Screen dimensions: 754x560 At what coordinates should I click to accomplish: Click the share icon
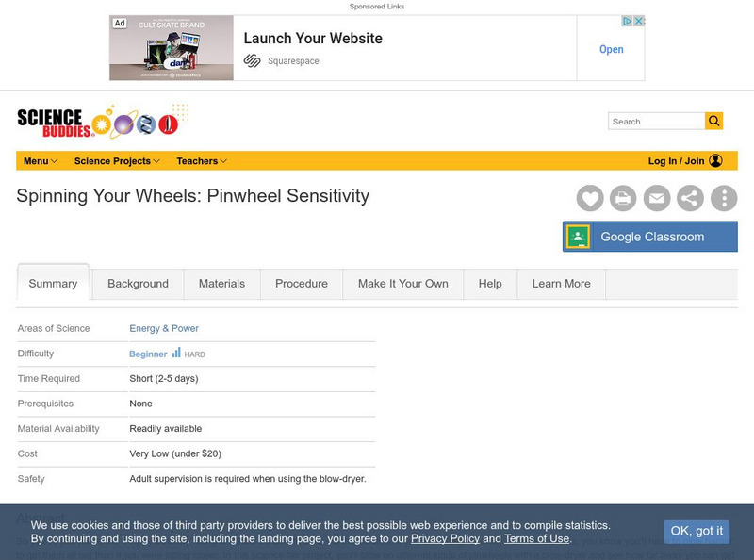coord(690,198)
